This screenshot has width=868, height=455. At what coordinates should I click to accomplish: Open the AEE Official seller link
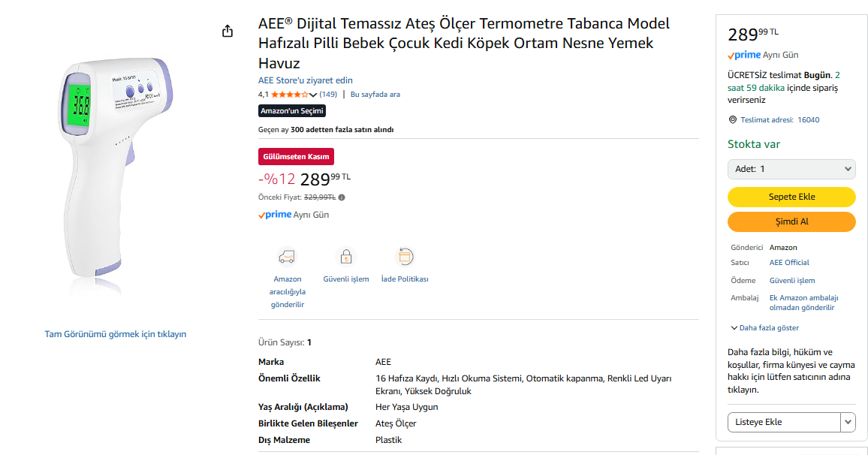tap(789, 262)
